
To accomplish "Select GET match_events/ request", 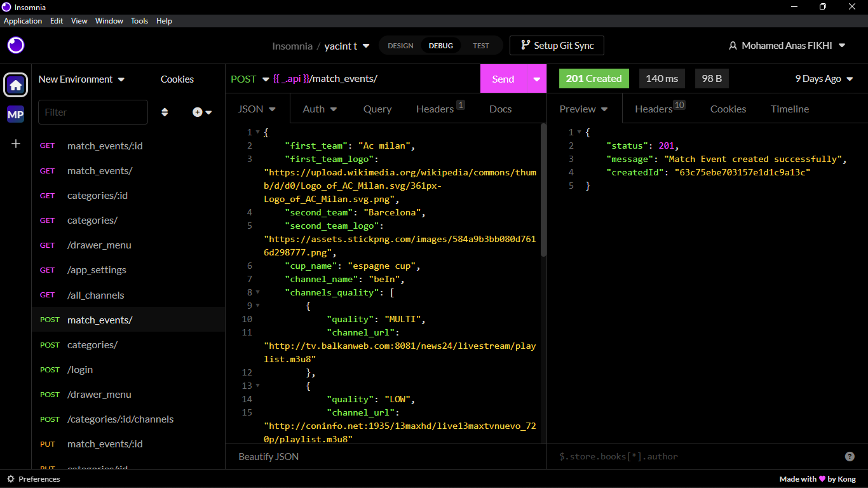I will tap(128, 171).
